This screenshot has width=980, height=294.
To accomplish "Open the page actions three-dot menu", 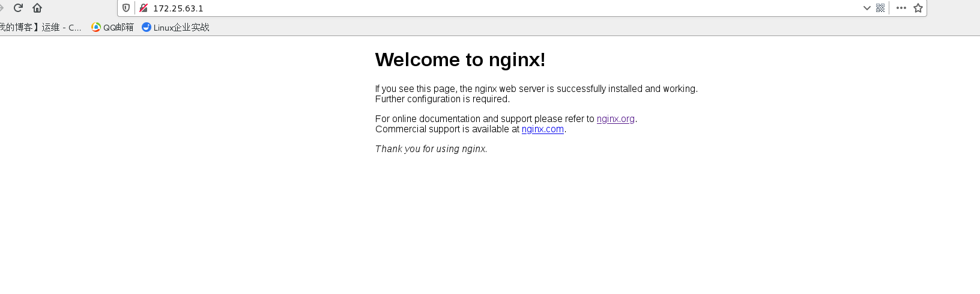I will click(x=901, y=8).
